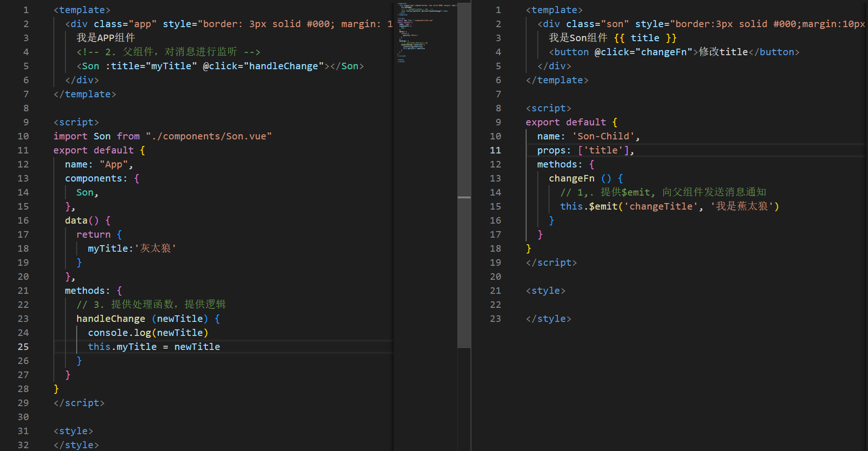Viewport: 868px width, 451px height.
Task: Click the left editor vertical scrollbar thumb
Action: tap(464, 175)
